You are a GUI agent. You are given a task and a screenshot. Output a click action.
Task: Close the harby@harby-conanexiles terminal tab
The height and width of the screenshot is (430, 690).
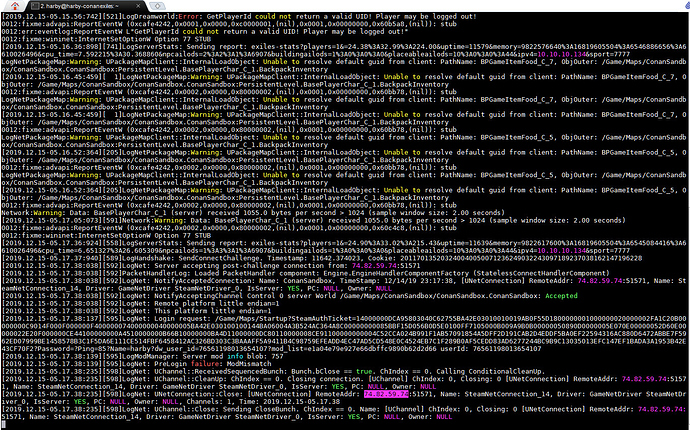139,6
